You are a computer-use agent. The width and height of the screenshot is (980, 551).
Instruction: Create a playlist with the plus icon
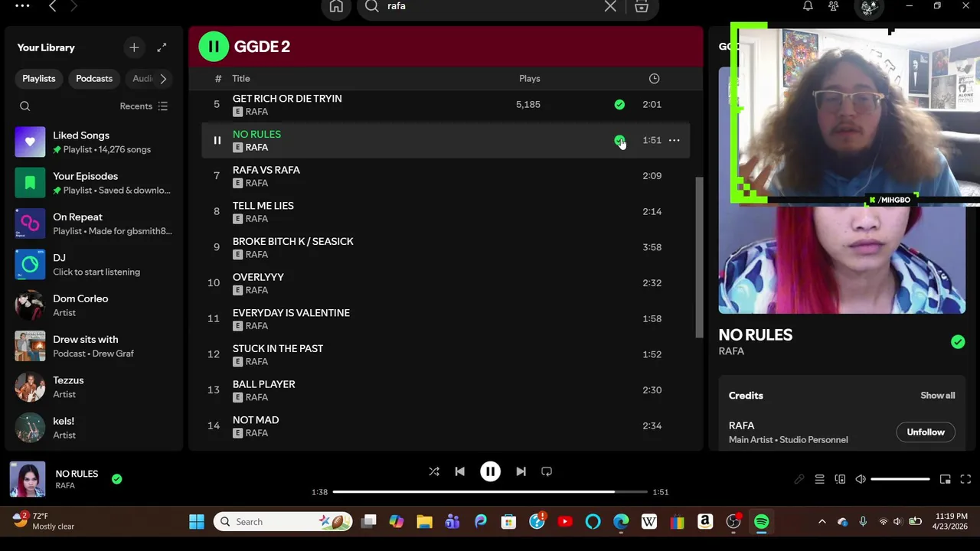tap(134, 47)
